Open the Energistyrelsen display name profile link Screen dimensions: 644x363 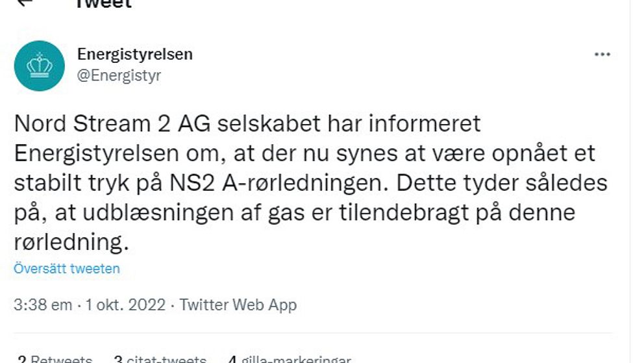pos(135,54)
